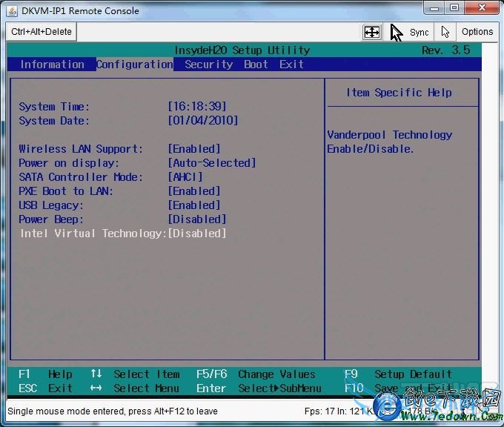This screenshot has height=427, width=504.
Task: Click the Single mouse mode status message
Action: point(113,411)
